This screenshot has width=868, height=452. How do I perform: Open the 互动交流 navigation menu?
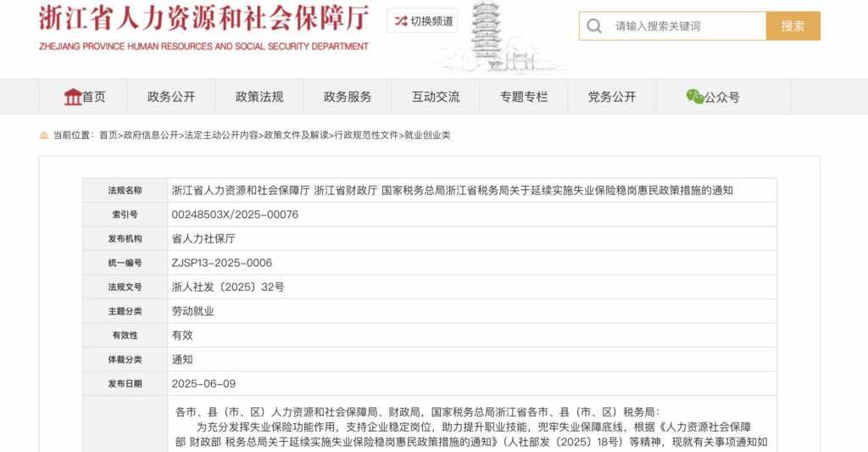coord(436,97)
